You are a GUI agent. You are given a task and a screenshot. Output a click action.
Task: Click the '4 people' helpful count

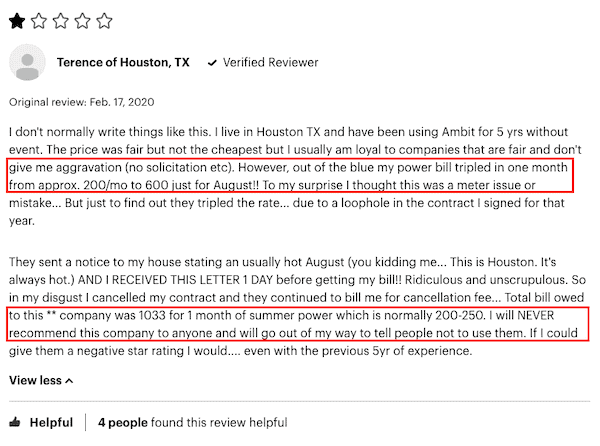[122, 422]
